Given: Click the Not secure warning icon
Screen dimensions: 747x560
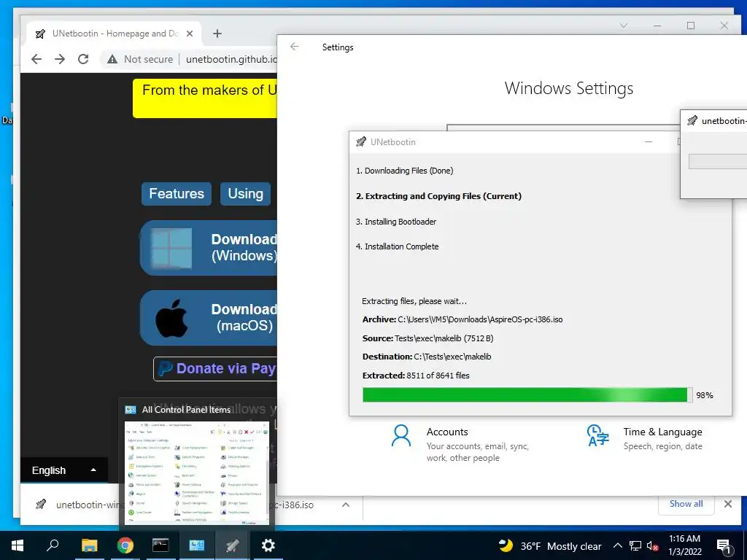Looking at the screenshot, I should pyautogui.click(x=112, y=59).
